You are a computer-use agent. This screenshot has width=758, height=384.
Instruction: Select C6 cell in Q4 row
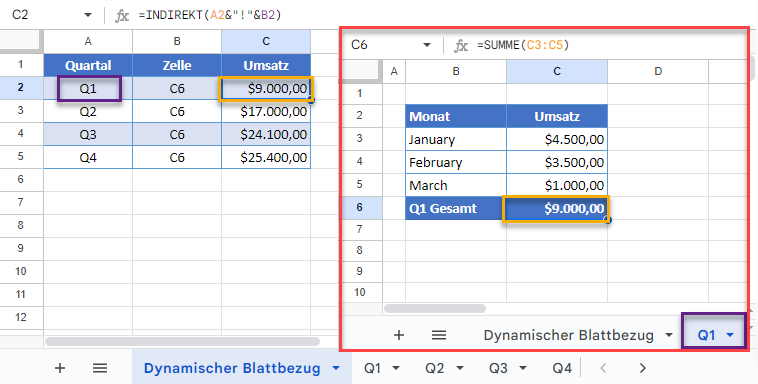177,158
